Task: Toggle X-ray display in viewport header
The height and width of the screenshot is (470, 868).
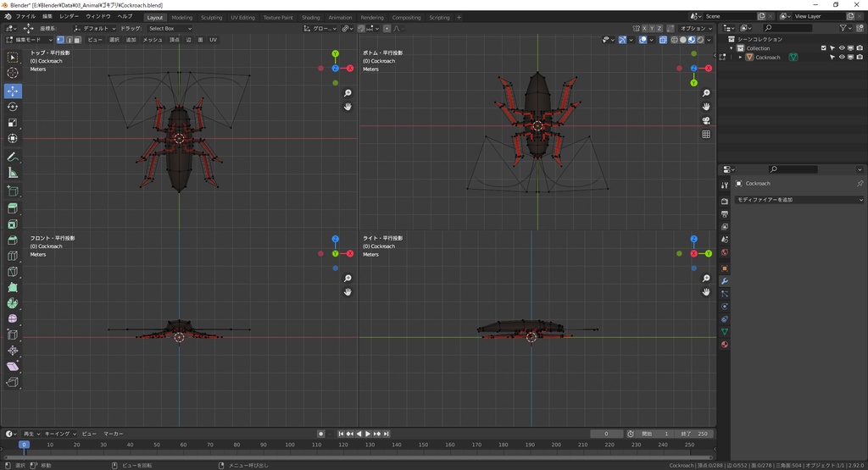Action: (662, 40)
